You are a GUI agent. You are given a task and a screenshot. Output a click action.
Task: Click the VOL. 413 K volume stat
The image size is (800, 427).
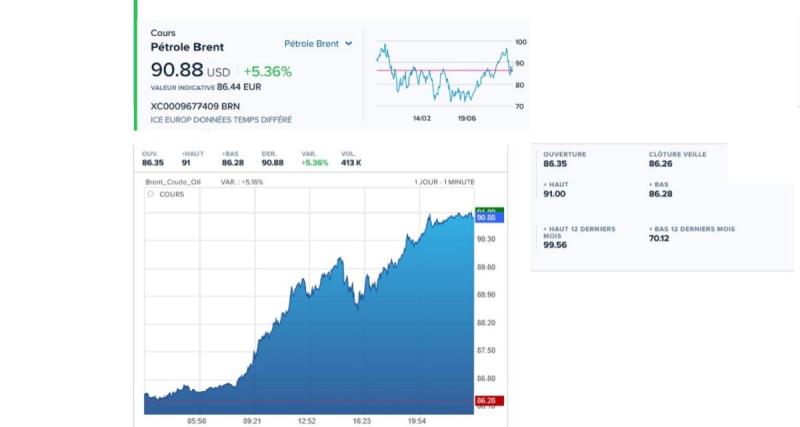pos(351,159)
